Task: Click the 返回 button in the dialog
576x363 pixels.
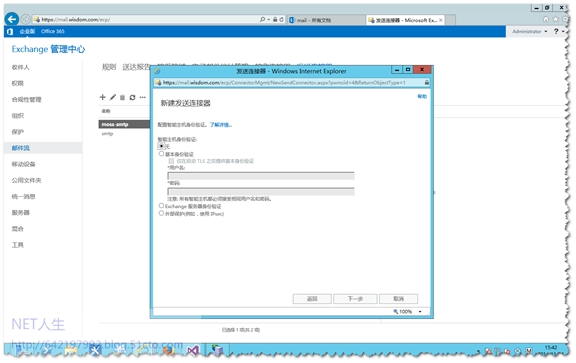Action: tap(312, 299)
